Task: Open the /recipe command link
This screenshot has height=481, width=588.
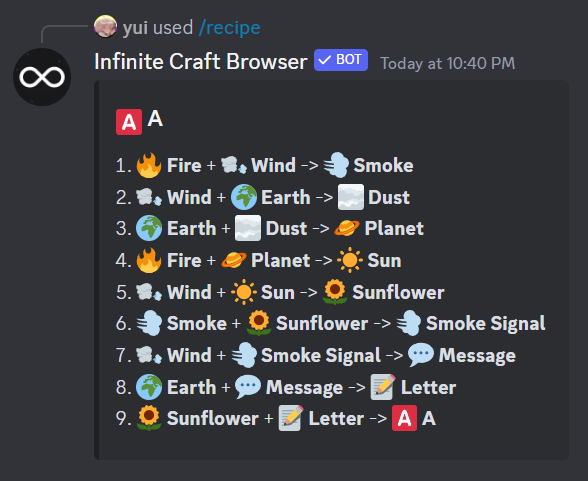Action: 230,28
